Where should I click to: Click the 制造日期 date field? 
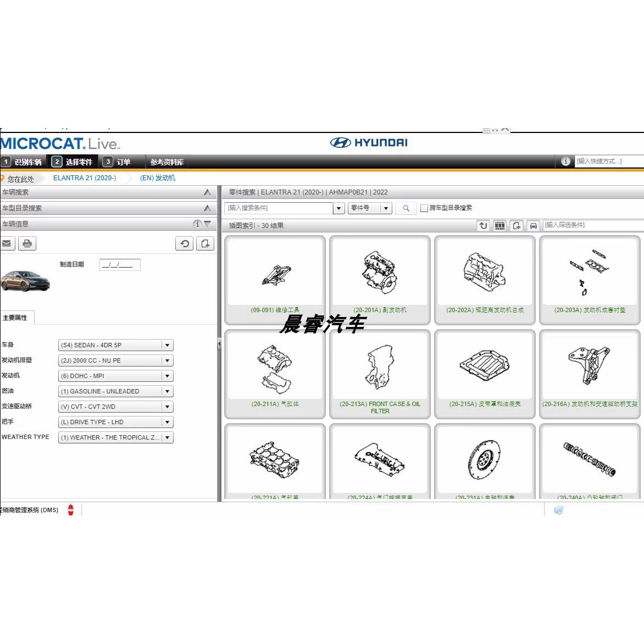pyautogui.click(x=120, y=265)
